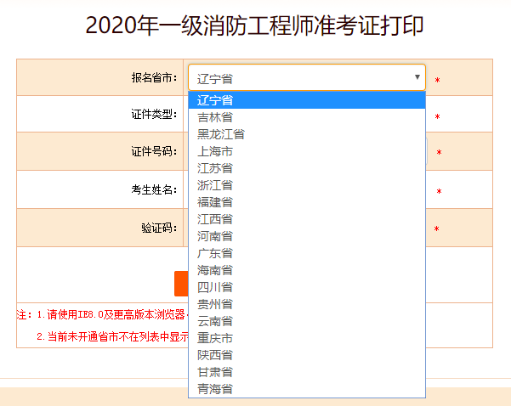
Task: Choose 江苏省 option
Action: pyautogui.click(x=307, y=168)
